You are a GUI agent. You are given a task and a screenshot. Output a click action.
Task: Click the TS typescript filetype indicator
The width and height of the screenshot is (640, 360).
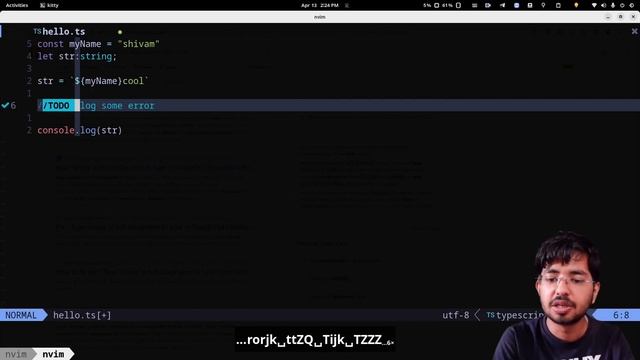(x=515, y=315)
